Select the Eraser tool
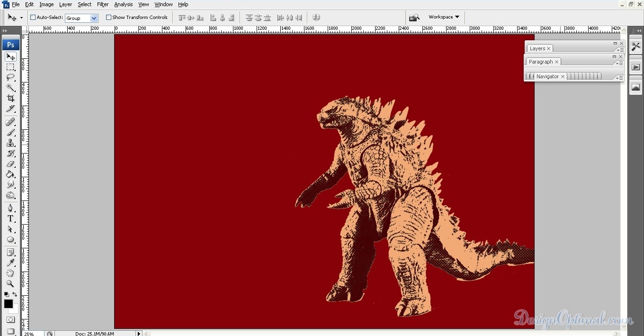Viewport: 644px width, 336px height. click(10, 164)
